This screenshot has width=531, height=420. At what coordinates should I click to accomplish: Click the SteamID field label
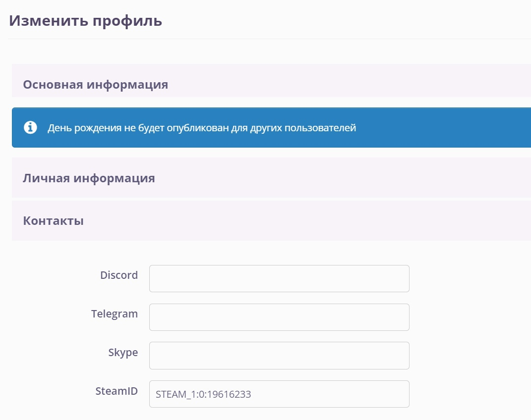pos(117,391)
